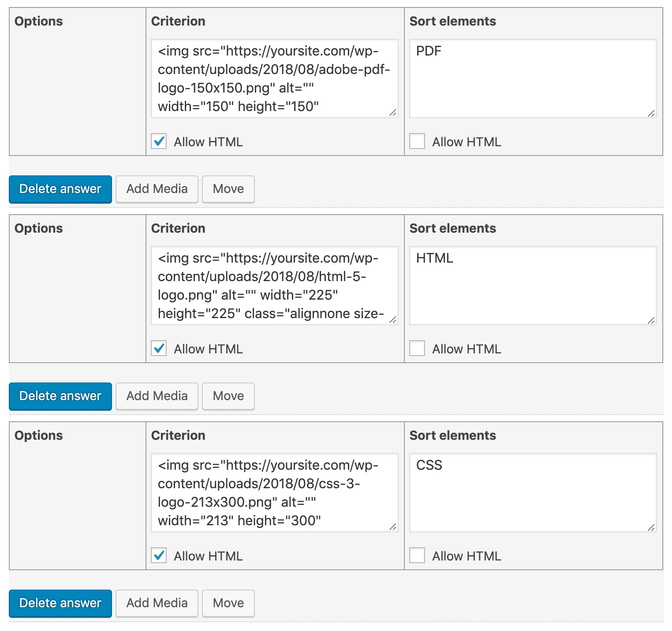This screenshot has width=672, height=631.
Task: Grab resize handle of PDF sort elements box
Action: [651, 113]
